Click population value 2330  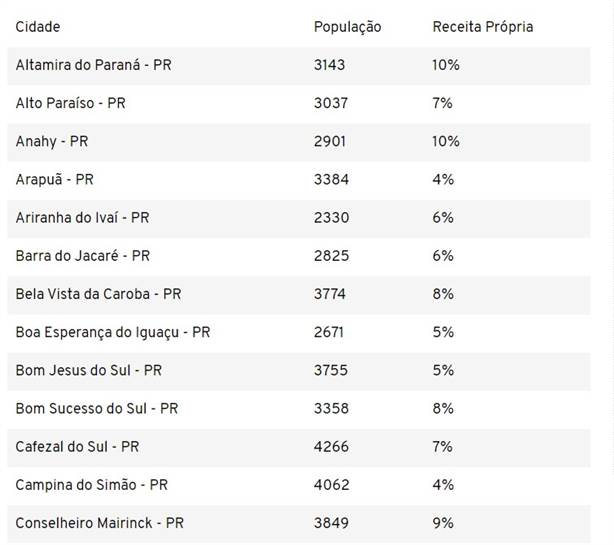pyautogui.click(x=331, y=218)
